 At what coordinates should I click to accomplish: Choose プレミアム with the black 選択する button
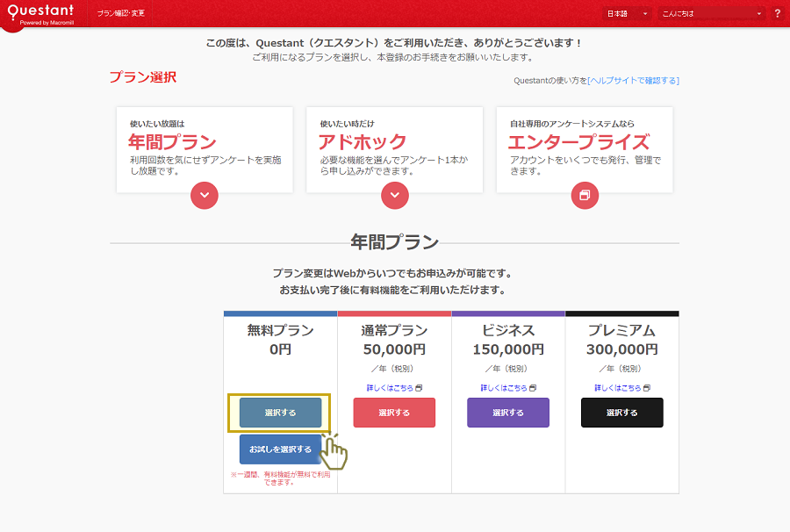point(621,412)
